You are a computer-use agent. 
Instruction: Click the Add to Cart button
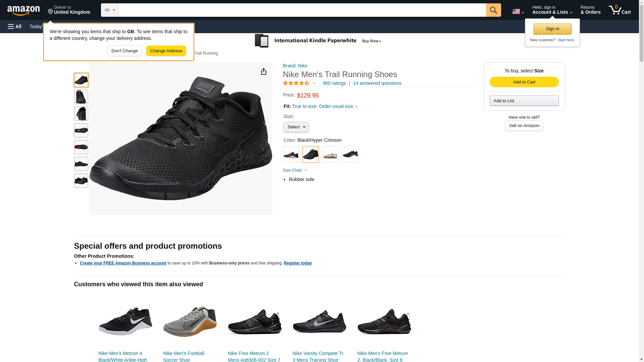[x=524, y=82]
